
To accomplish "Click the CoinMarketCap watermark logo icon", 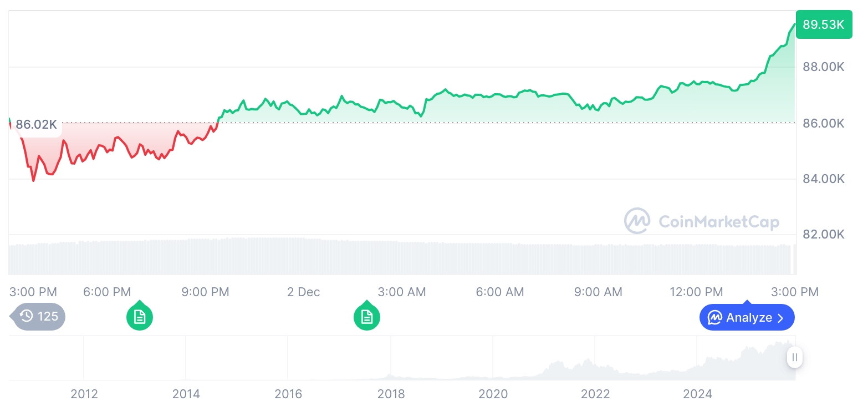I will [637, 221].
